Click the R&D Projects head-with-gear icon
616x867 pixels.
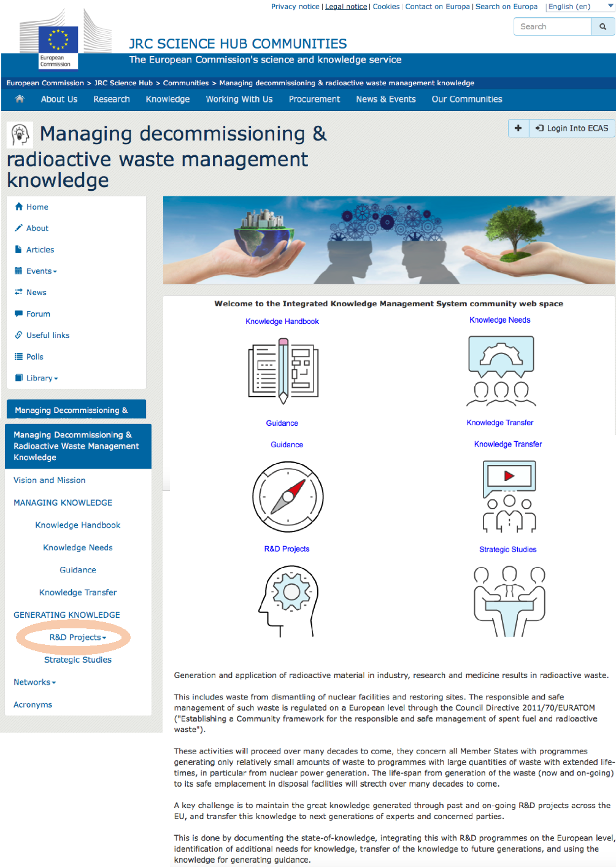[288, 600]
